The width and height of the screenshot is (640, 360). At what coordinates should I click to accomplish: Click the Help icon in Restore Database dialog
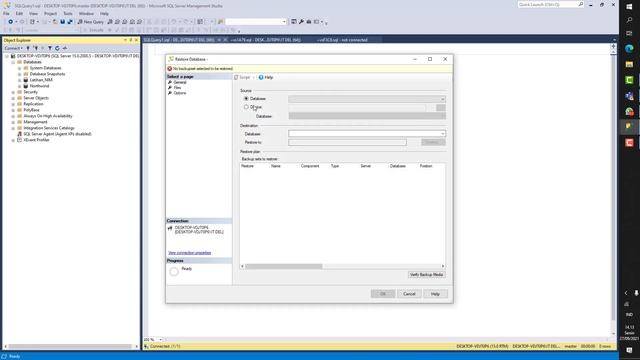point(261,77)
